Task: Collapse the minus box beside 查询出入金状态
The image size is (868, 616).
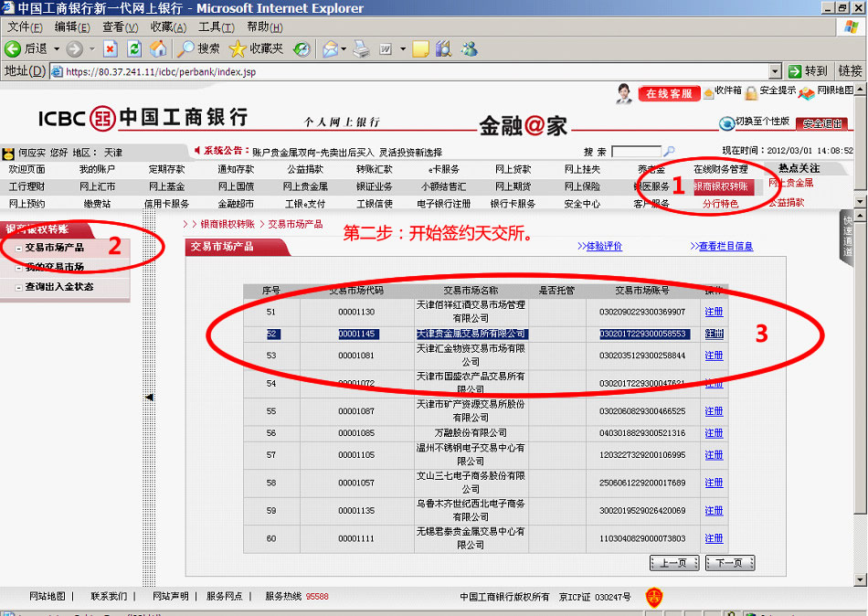Action: point(19,288)
